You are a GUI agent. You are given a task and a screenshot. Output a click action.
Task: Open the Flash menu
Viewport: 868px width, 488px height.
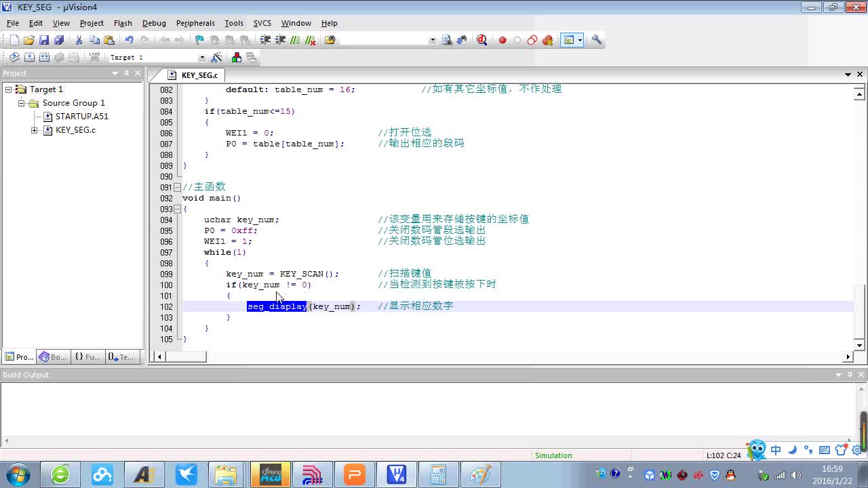123,23
